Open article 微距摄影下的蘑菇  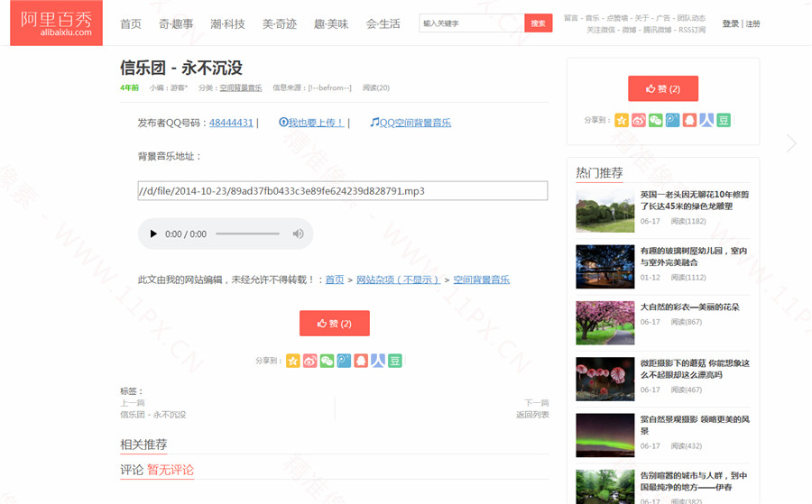pyautogui.click(x=695, y=369)
